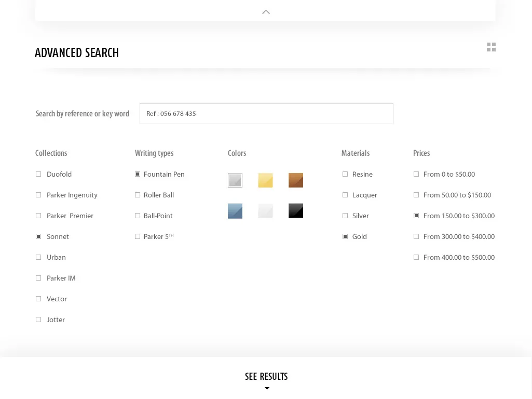Pick the silver gray color swatch

pyautogui.click(x=235, y=180)
